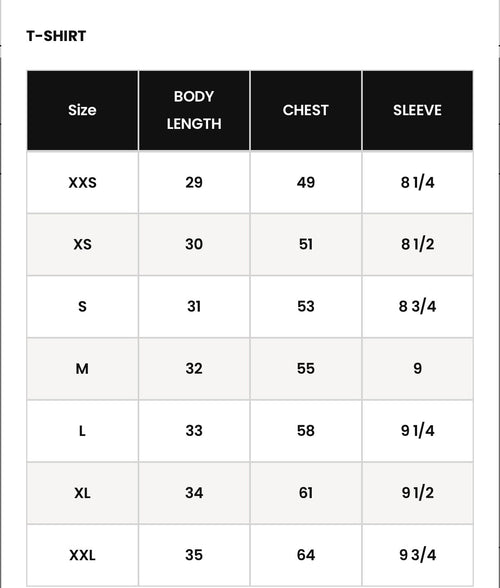Select the Size column header
This screenshot has height=588, width=500.
[82, 110]
